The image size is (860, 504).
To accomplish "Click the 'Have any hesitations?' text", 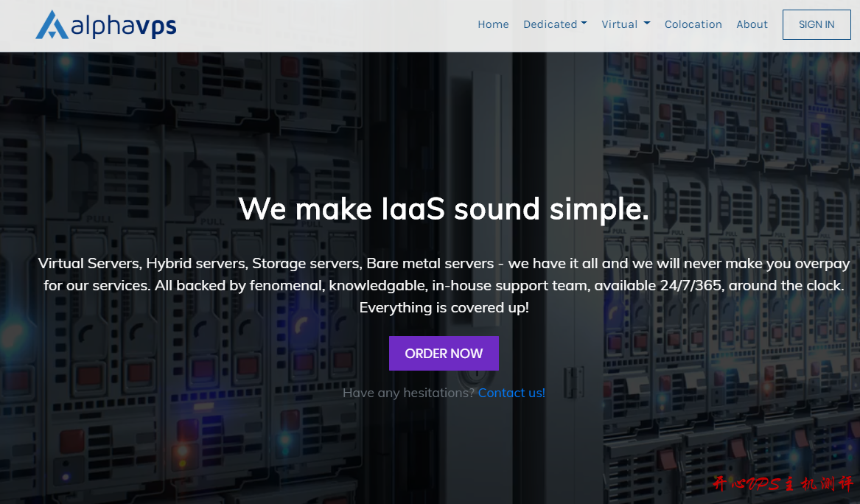I will coord(408,393).
